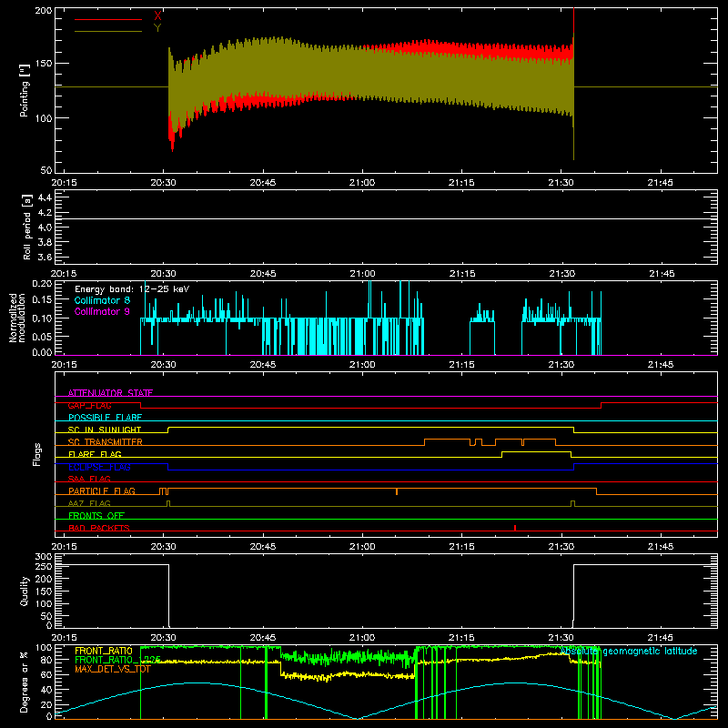The image size is (728, 728).
Task: Click the 40 tick on Degrees or % axis
Action: point(46,690)
